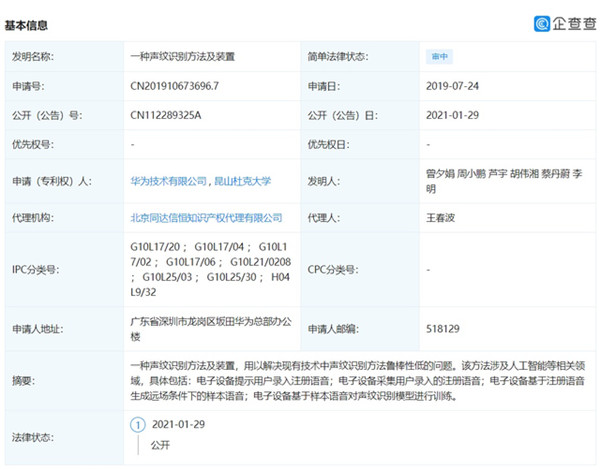Click publication number CN112289325A
This screenshot has height=470, width=600.
166,115
